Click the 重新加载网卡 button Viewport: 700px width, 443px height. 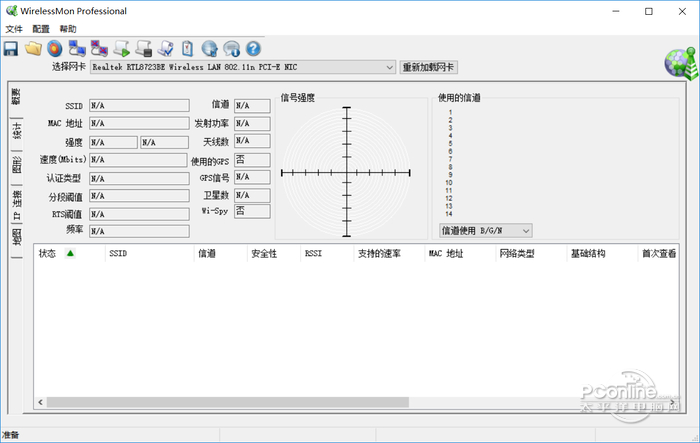[x=428, y=67]
